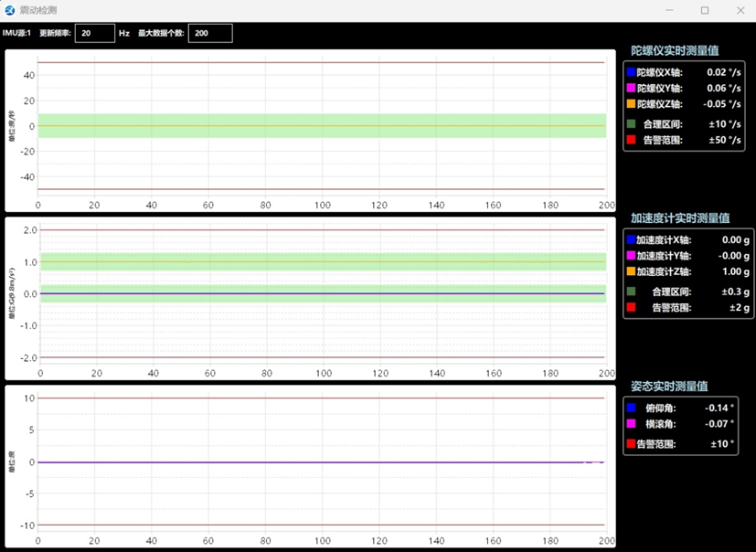The width and height of the screenshot is (756, 552).
Task: Click the 1.0 g green band in accelerometer chart
Action: pyautogui.click(x=323, y=261)
